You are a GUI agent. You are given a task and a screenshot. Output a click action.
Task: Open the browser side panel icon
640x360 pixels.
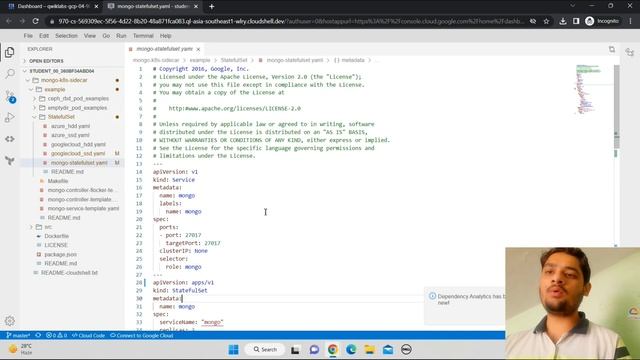click(x=576, y=21)
